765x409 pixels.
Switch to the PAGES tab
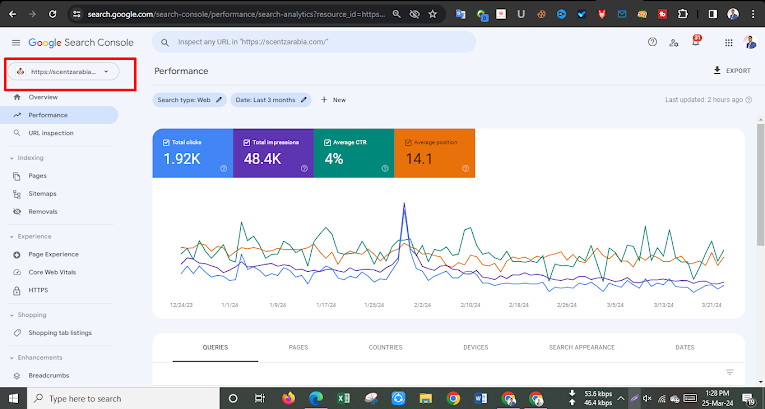298,348
